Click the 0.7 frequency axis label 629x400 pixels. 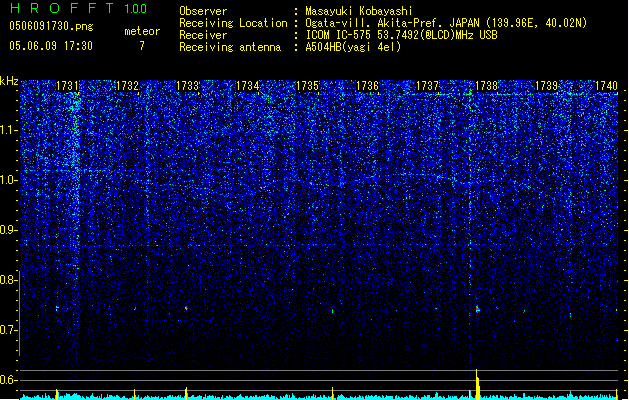tap(9, 330)
